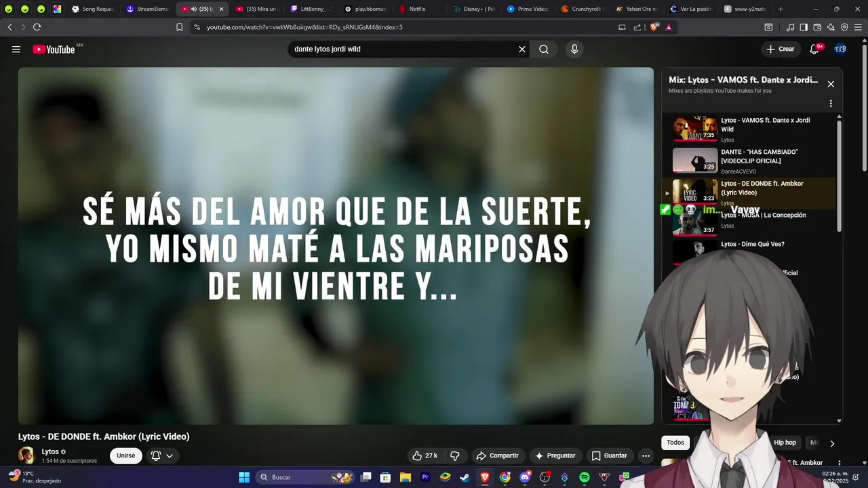Open the YouTube account avatar menu

tap(840, 49)
